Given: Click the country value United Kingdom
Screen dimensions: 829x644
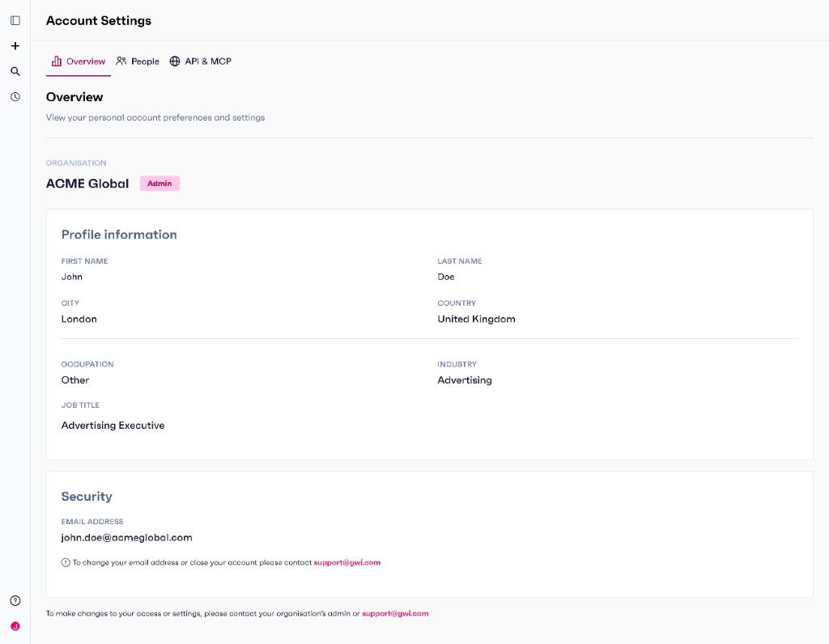Looking at the screenshot, I should 476,319.
